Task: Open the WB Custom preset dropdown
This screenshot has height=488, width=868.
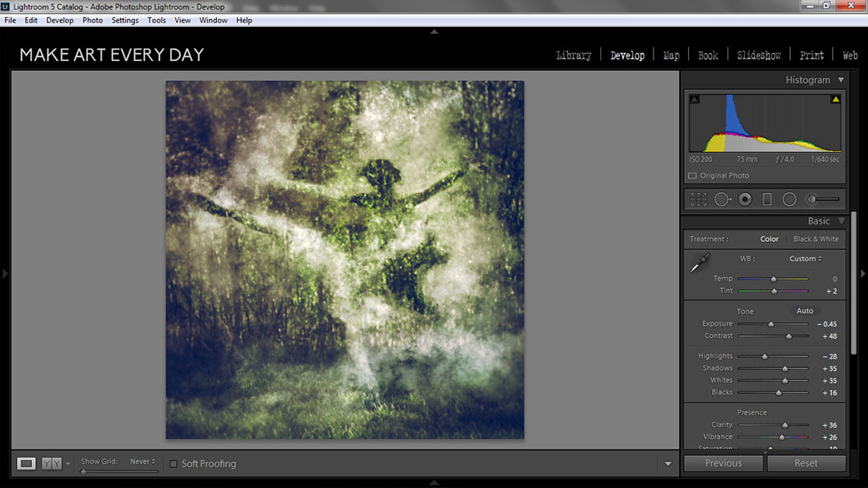Action: coord(805,259)
